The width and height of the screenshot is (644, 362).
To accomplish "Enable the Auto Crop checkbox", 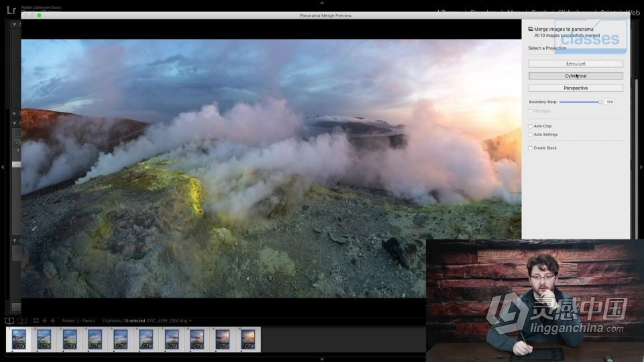I will coord(530,126).
